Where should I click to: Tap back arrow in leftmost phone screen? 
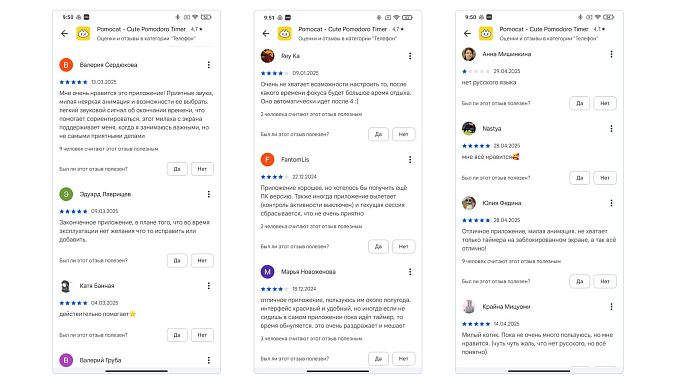[65, 33]
